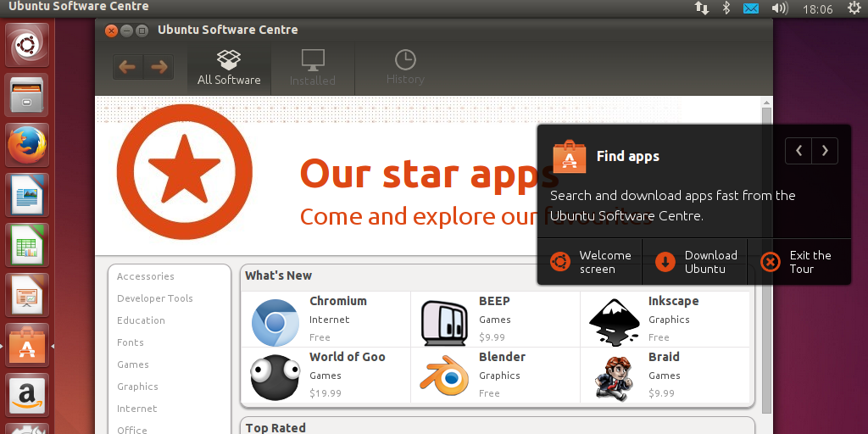Screen dimensions: 868x434
Task: Open the clock showing 18:06
Action: 818,8
